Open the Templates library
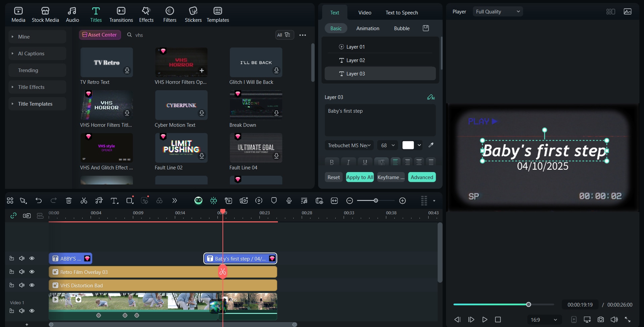644x327 pixels. (218, 15)
